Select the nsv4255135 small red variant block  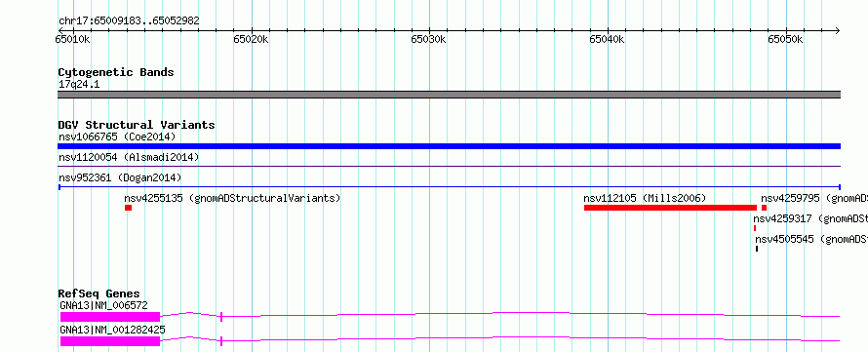(128, 208)
